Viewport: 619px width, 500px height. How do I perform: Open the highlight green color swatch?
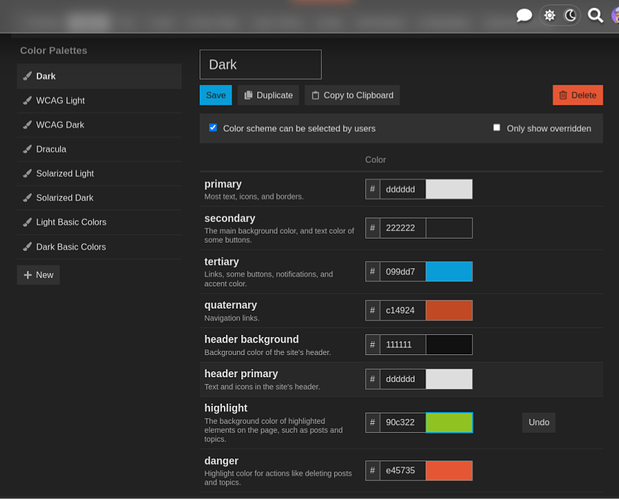coord(449,423)
